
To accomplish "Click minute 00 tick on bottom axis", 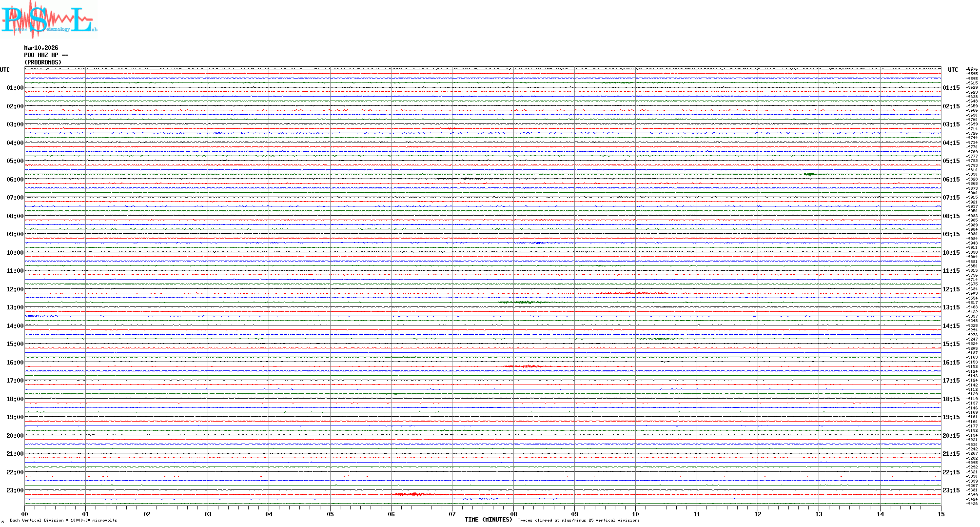I will point(24,514).
